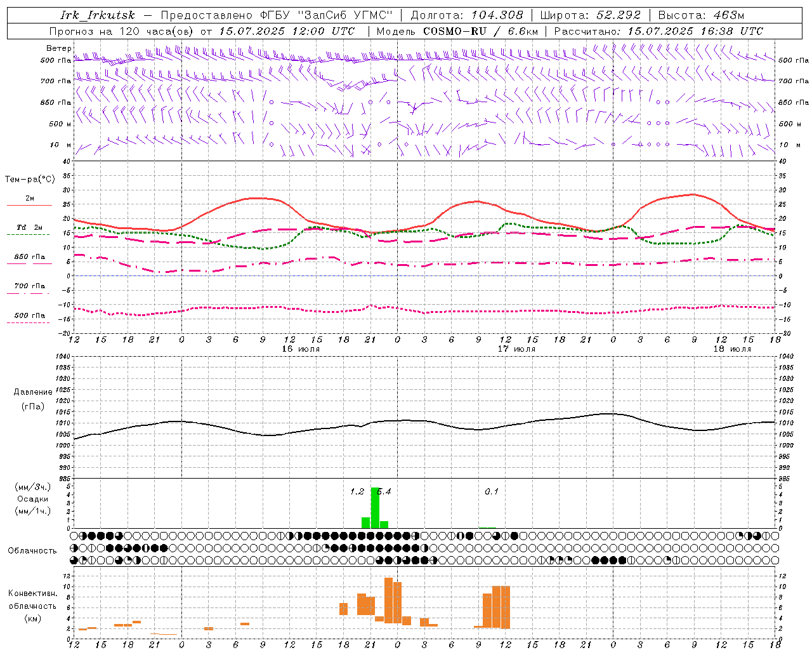
Task: Click the '18 июля' date label
Action: pos(732,349)
